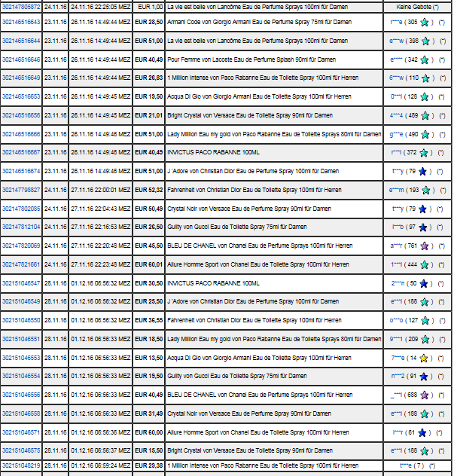Click end time '27.11.16 22:00:01 MEZ'

101,190
